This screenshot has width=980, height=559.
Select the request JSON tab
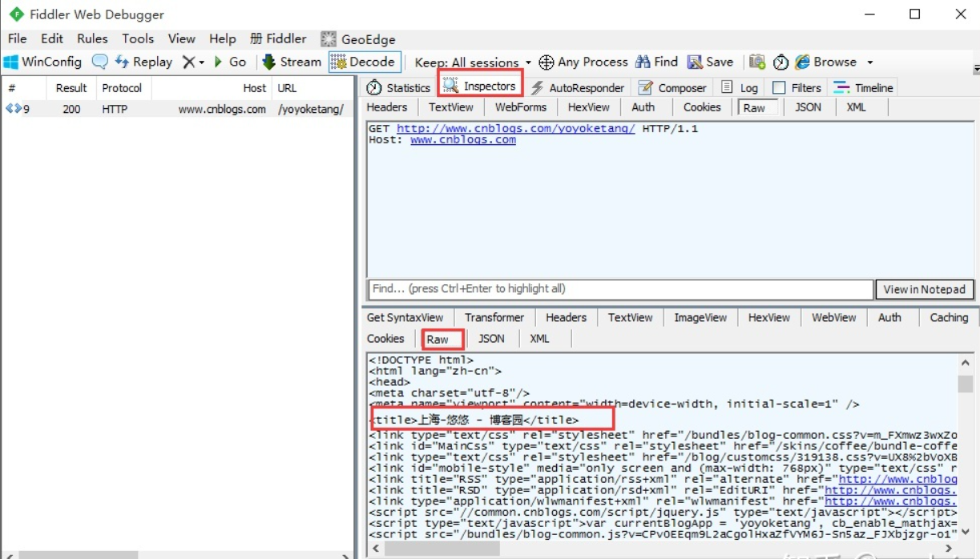pos(808,107)
